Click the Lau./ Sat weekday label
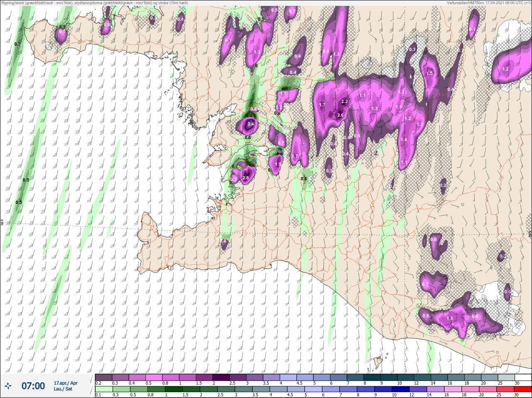532x398 pixels. [63, 389]
